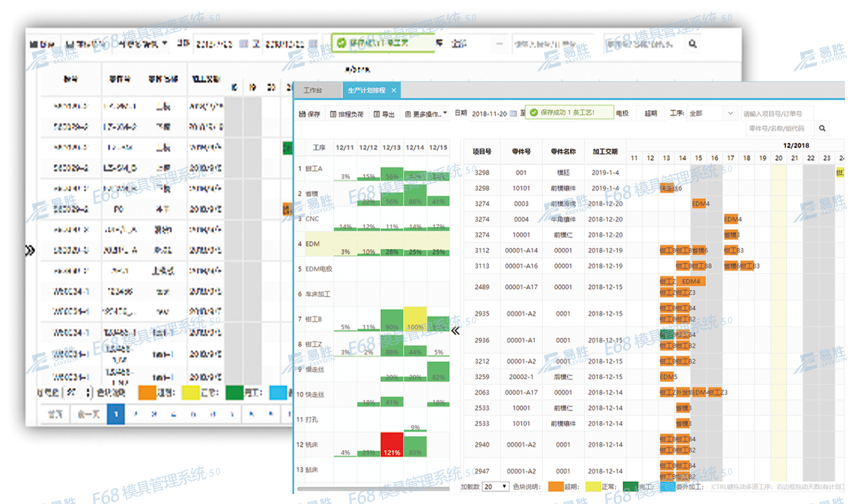Click the 12/13 date column header
Viewport: 853px width, 504px height.
391,148
